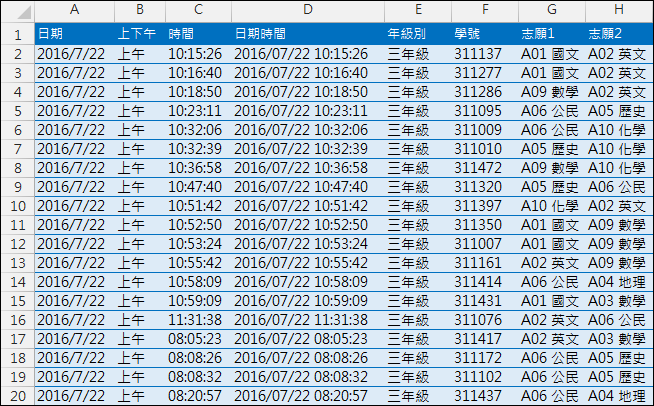Click the 志願2 header cell
Image resolution: width=654 pixels, height=406 pixels.
point(619,34)
